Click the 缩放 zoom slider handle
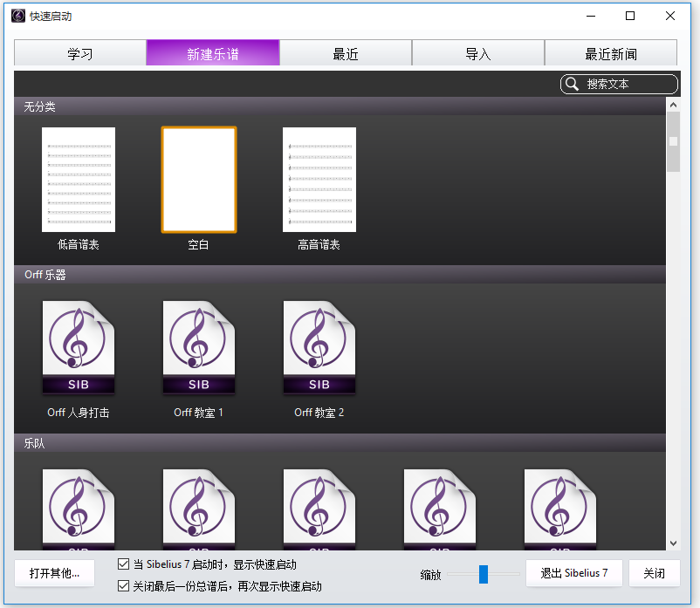This screenshot has height=608, width=700. 484,574
